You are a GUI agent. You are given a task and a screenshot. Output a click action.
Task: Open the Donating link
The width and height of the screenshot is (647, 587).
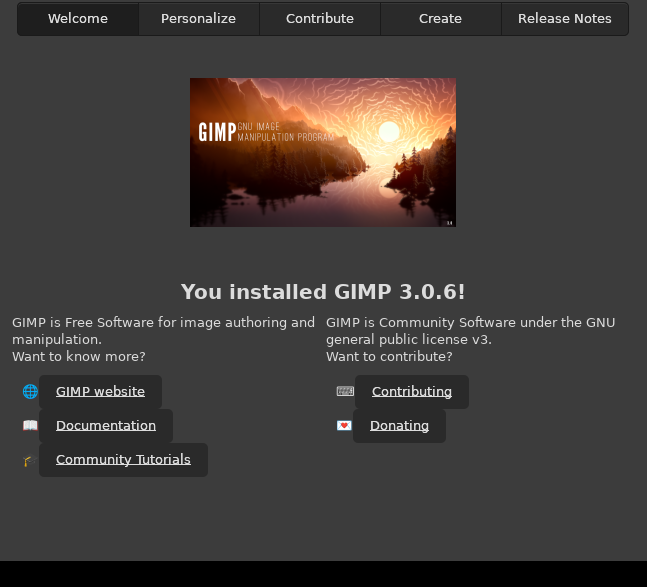(399, 426)
